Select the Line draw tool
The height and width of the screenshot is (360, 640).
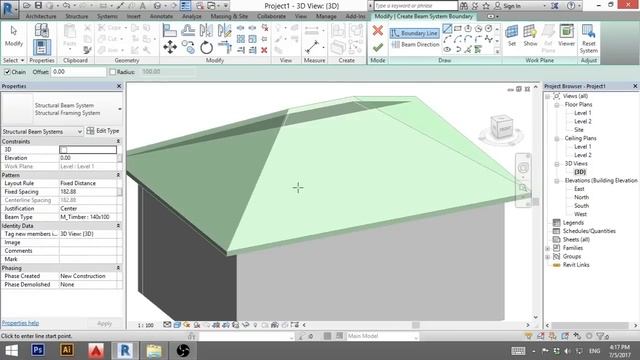[x=447, y=29]
